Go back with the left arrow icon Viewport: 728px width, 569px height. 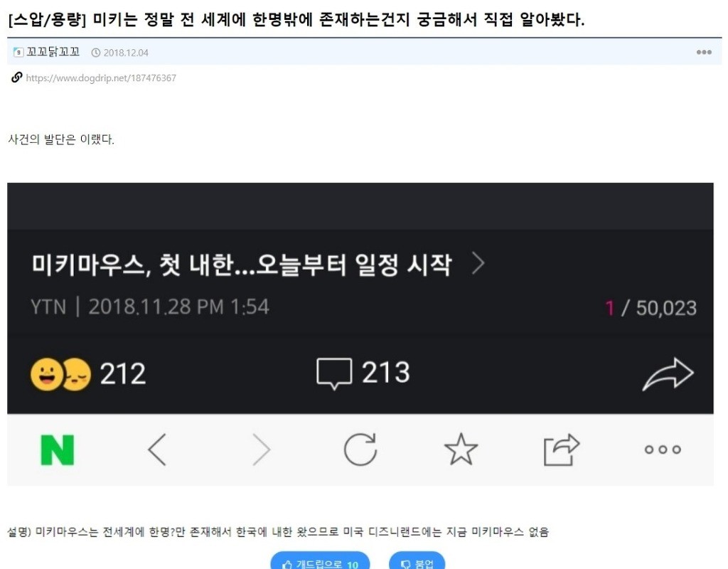tap(157, 450)
